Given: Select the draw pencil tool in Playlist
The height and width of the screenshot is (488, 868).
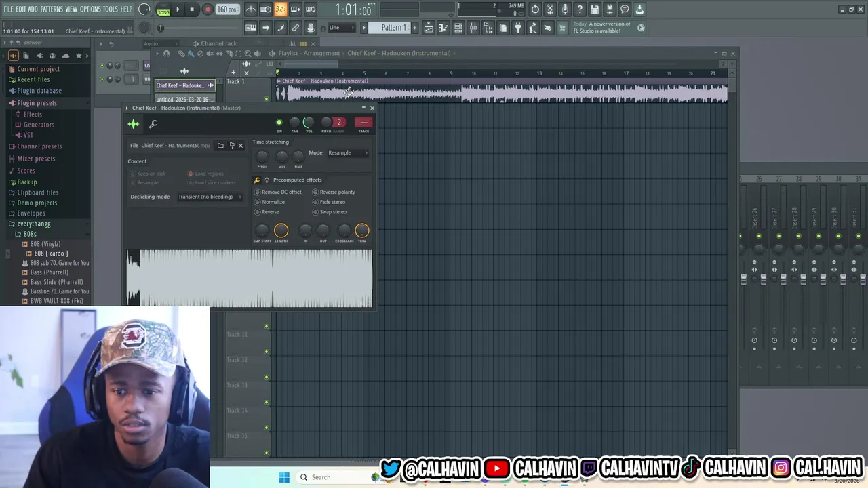Looking at the screenshot, I should (x=182, y=54).
